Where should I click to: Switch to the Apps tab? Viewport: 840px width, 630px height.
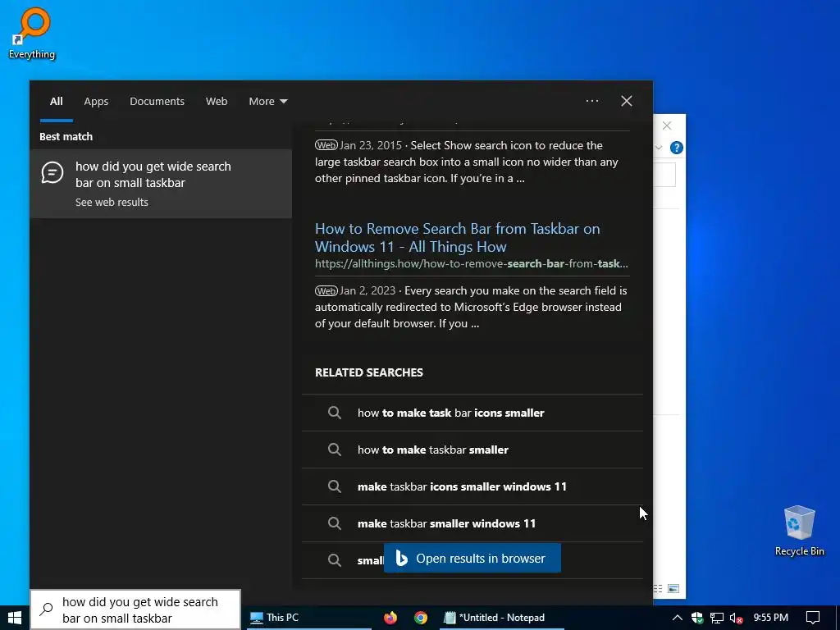tap(96, 101)
